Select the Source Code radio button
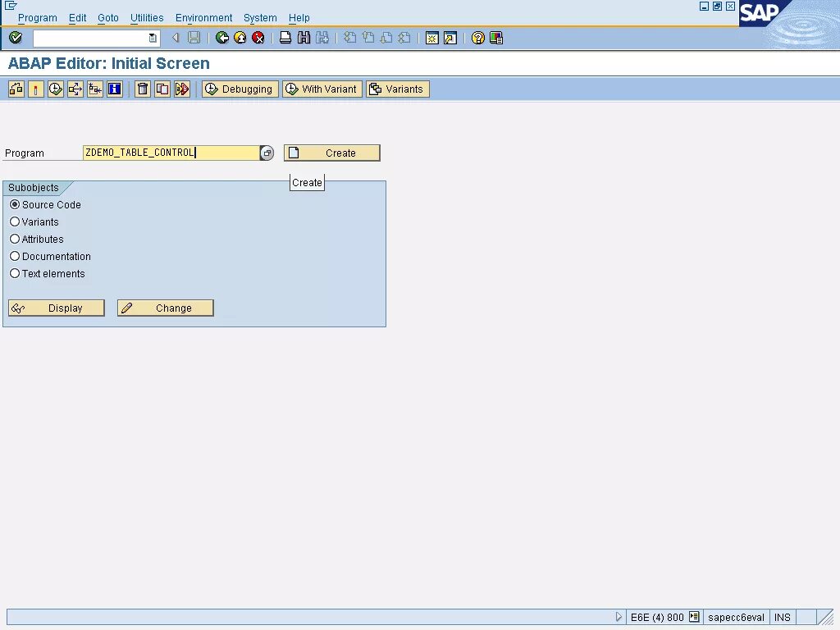840x630 pixels. tap(15, 204)
